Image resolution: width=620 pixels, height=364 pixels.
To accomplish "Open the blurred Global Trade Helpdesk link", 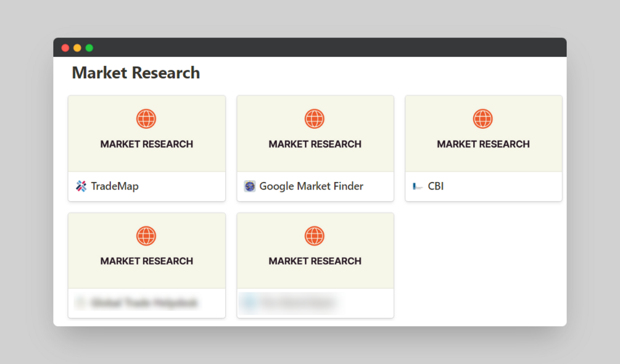I will tap(144, 303).
